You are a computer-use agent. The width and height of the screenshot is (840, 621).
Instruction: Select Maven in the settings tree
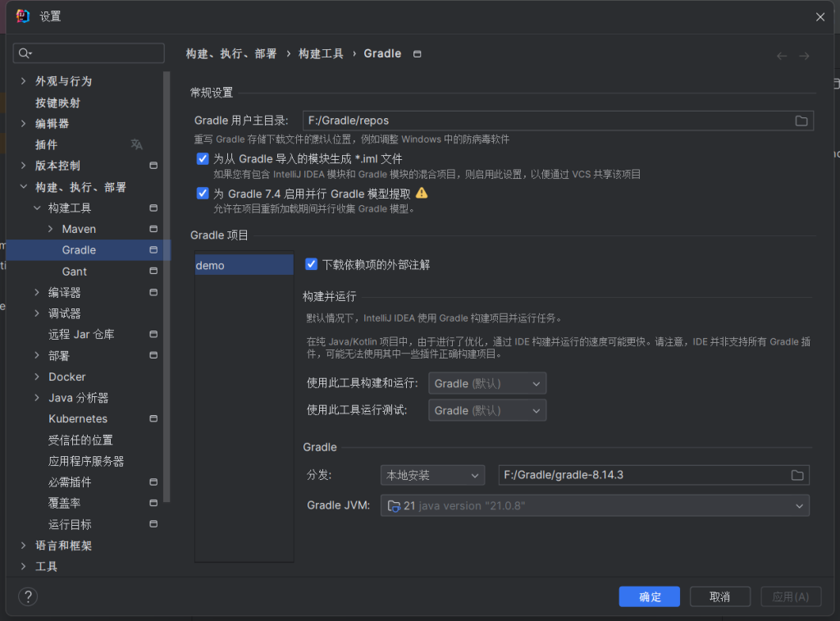(x=79, y=229)
